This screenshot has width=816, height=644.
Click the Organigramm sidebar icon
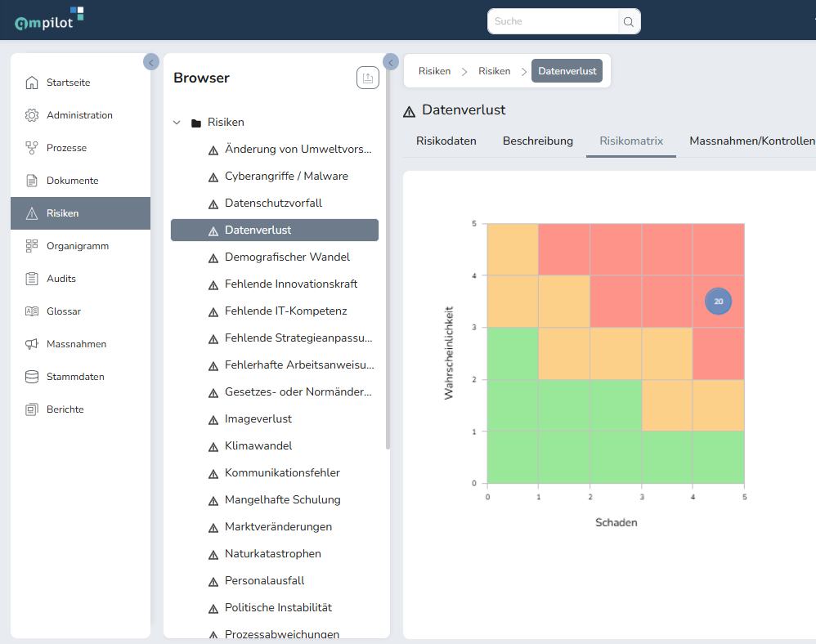click(32, 246)
